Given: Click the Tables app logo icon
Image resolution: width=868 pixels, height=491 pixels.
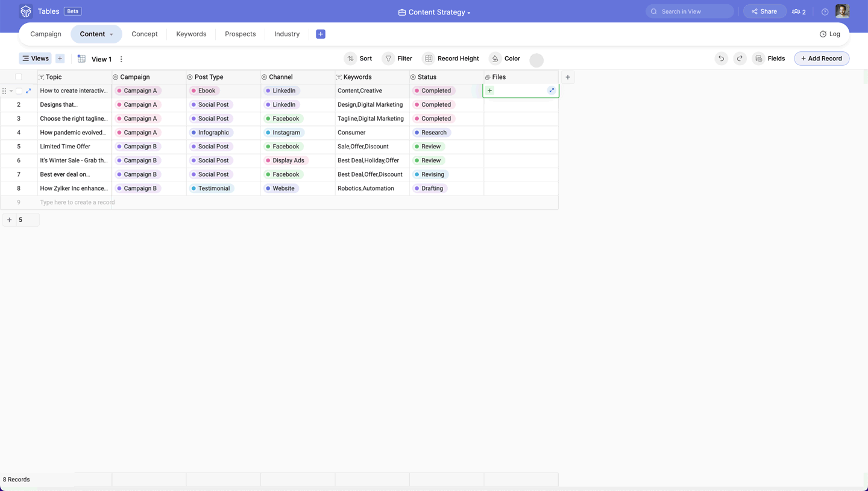Looking at the screenshot, I should click(x=25, y=11).
